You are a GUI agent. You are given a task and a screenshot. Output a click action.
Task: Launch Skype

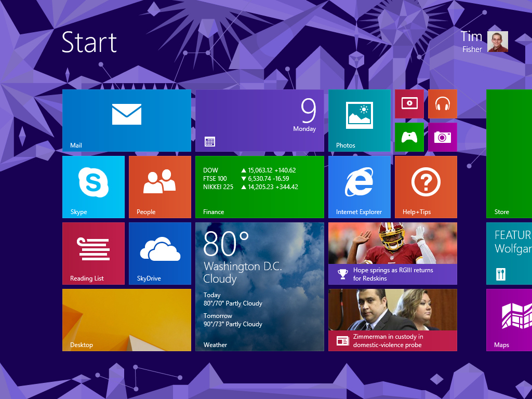point(94,187)
